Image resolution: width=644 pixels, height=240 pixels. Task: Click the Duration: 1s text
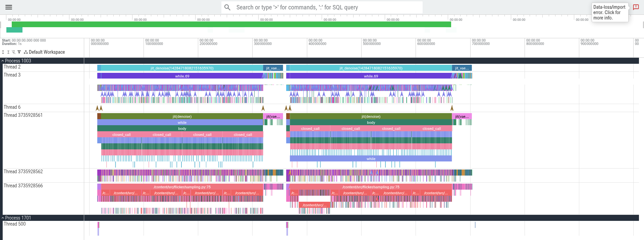coord(12,44)
